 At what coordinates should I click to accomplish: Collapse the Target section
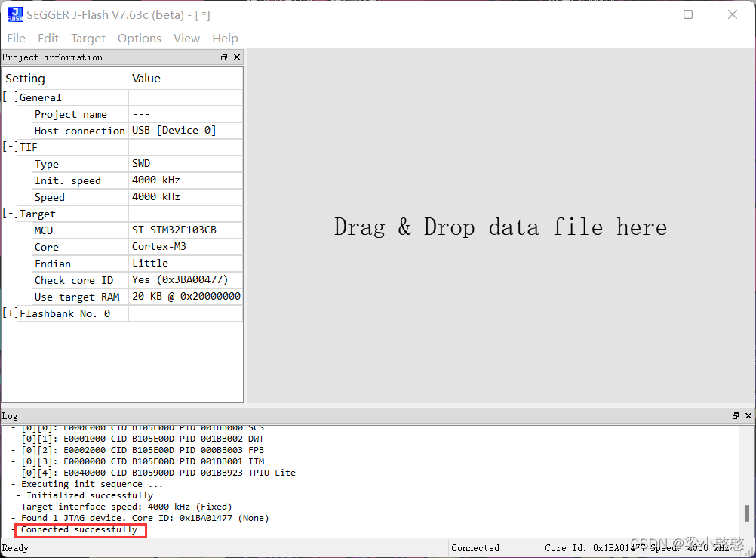click(9, 214)
